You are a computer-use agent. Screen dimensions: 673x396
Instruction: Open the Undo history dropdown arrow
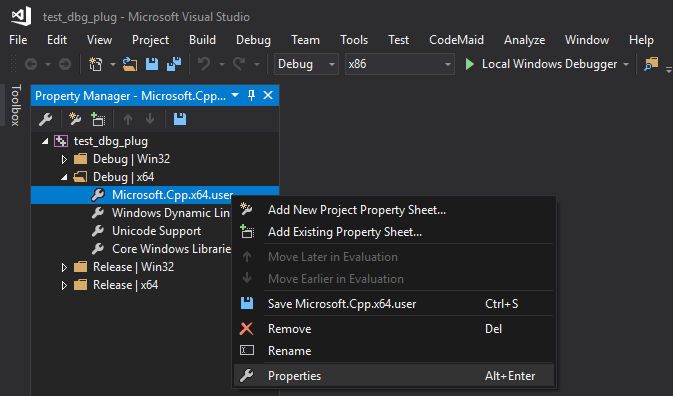pos(222,64)
